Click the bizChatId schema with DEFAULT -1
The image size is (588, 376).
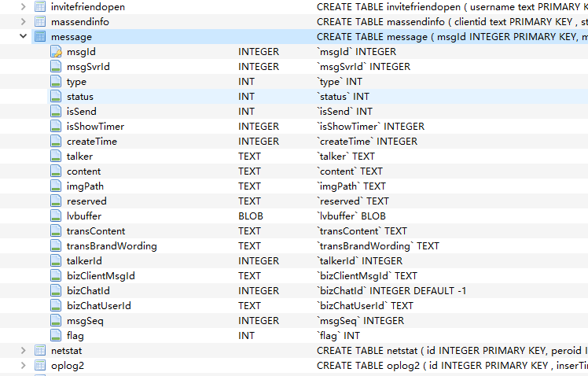391,291
